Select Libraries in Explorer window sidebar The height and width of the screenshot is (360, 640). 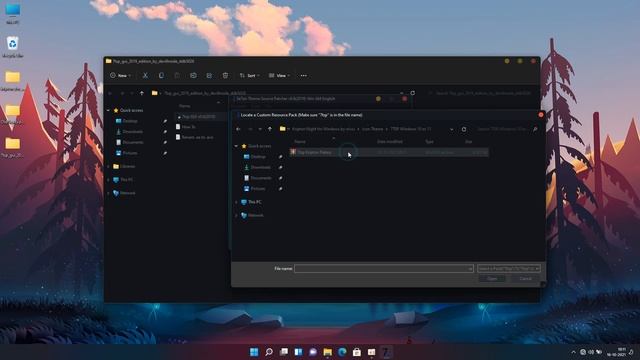tap(124, 167)
